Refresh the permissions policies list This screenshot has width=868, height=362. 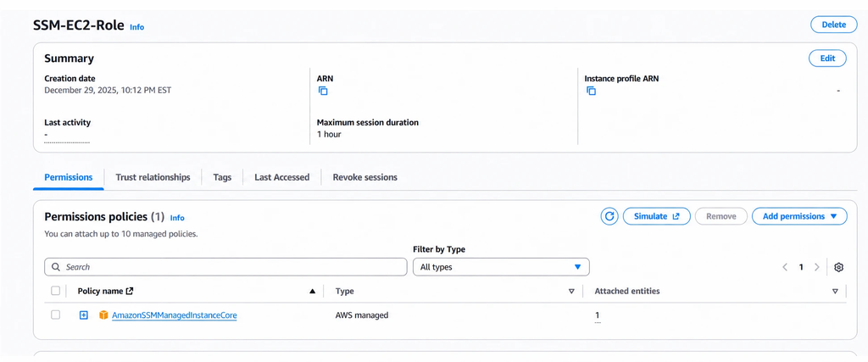[609, 216]
